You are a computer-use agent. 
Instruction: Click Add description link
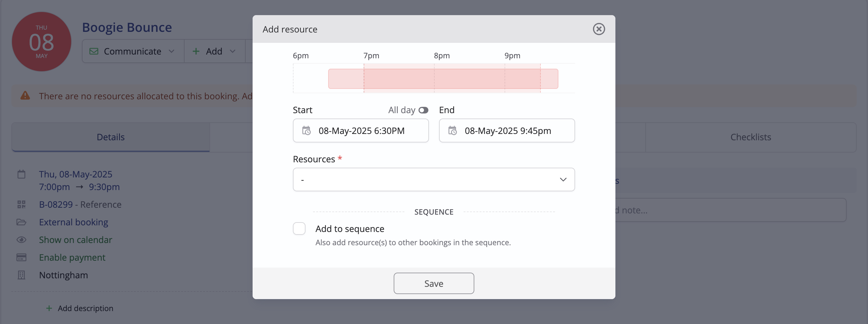(x=85, y=308)
